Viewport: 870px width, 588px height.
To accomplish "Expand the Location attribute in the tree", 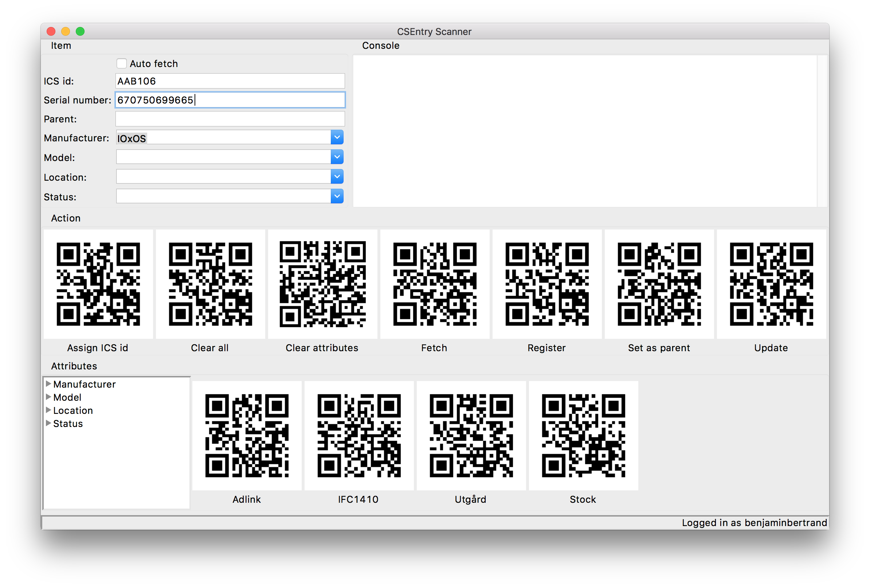I will pos(49,410).
